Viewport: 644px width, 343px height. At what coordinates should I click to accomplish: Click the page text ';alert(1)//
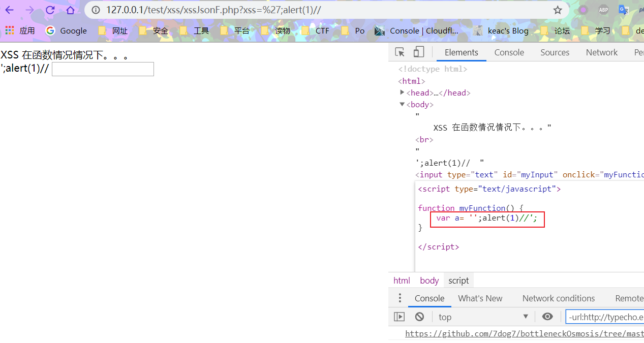point(25,69)
